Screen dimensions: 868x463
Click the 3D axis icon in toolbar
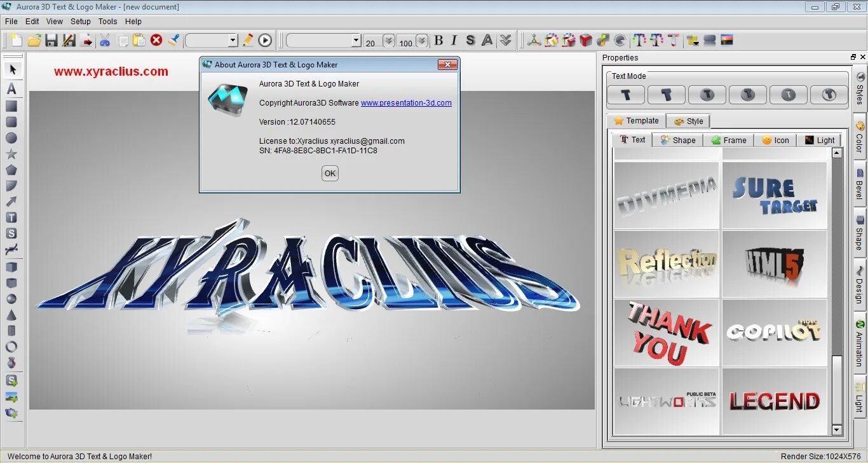(x=534, y=41)
